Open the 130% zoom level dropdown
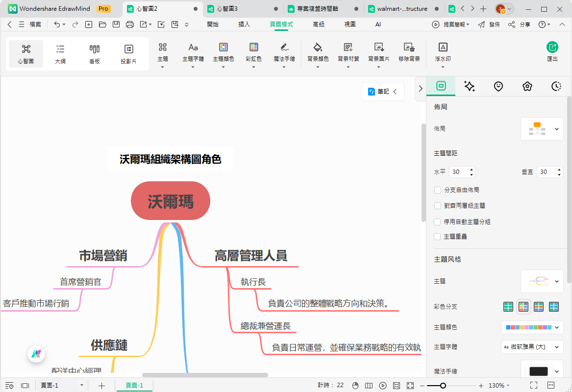The height and width of the screenshot is (392, 572). (499, 386)
